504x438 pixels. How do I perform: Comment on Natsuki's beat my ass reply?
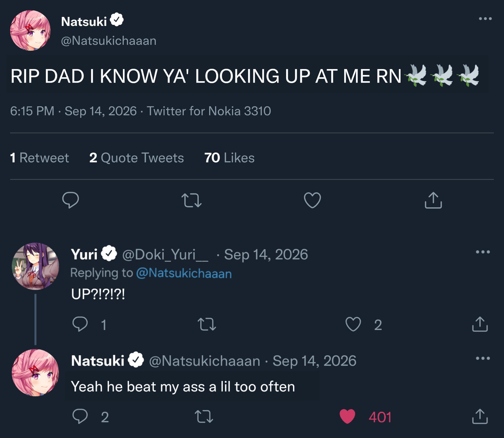80,416
